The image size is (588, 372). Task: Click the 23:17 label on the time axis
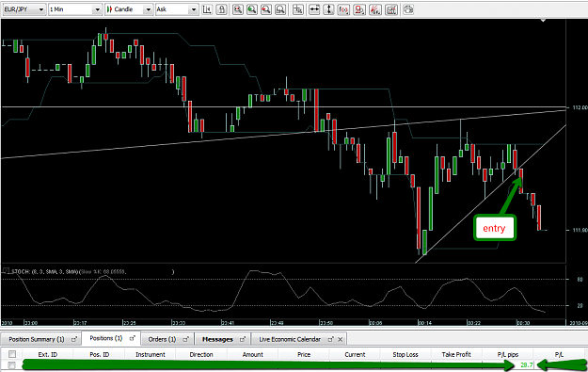click(81, 323)
